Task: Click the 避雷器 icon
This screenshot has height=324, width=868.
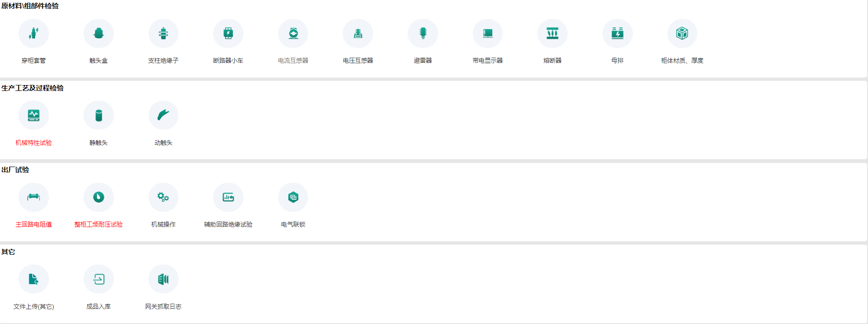Action: 423,34
